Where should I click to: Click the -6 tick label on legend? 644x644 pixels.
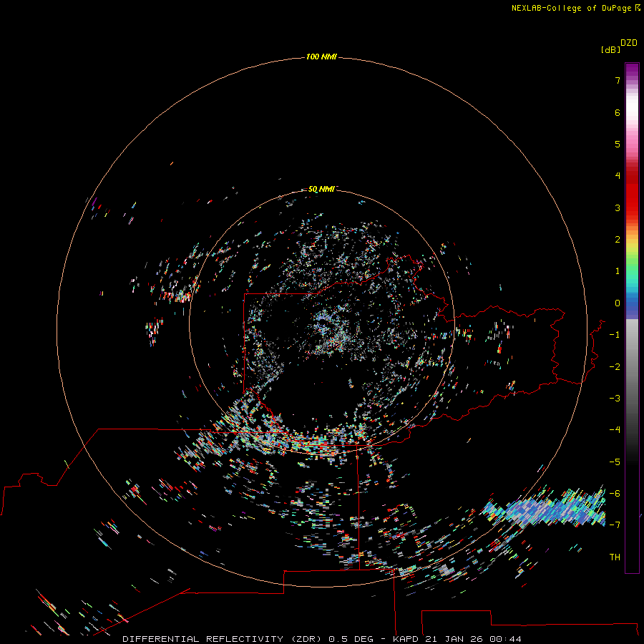tap(615, 494)
